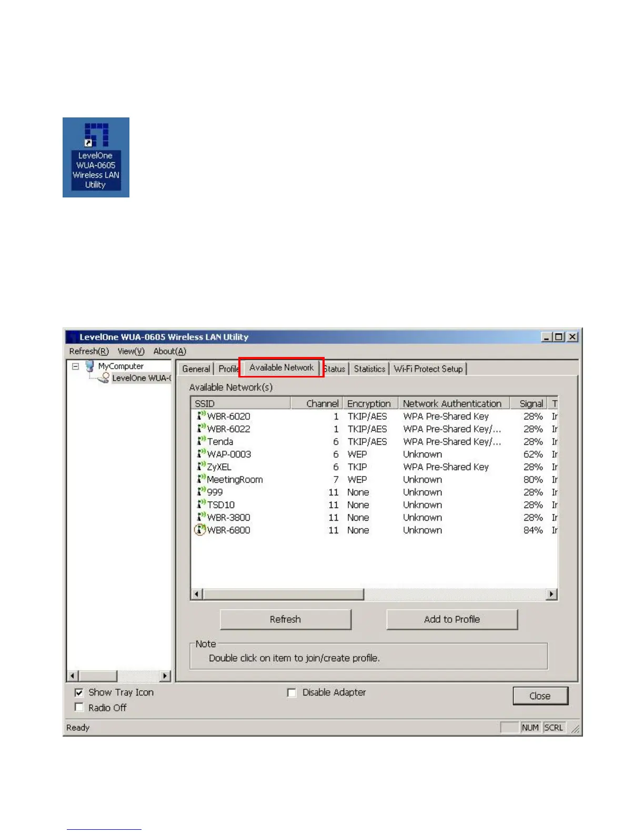Click the tree pane scroll left arrow
This screenshot has width=644, height=834.
click(x=73, y=676)
